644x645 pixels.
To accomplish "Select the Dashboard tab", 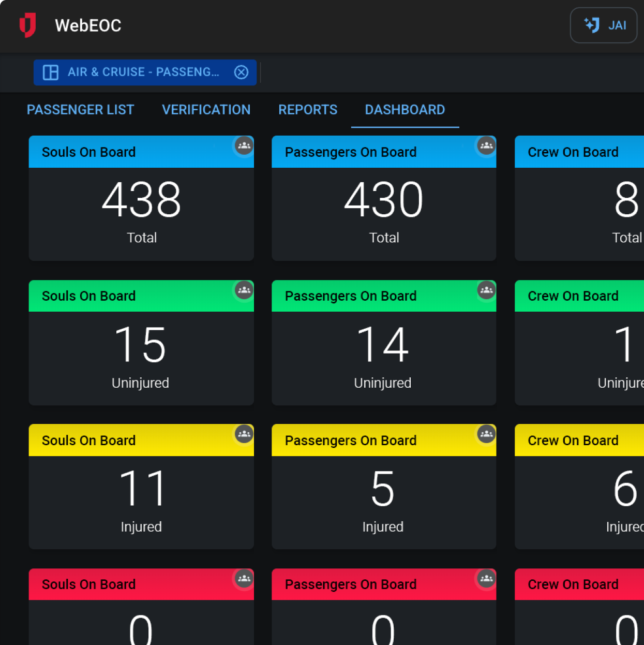I will 405,110.
